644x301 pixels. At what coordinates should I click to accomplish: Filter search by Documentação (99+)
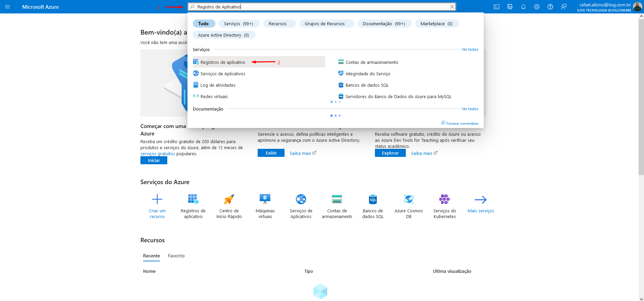pos(384,24)
